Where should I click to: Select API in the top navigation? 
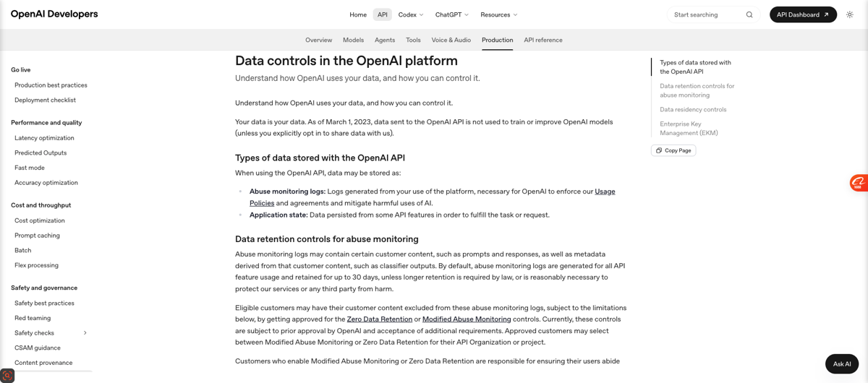383,14
